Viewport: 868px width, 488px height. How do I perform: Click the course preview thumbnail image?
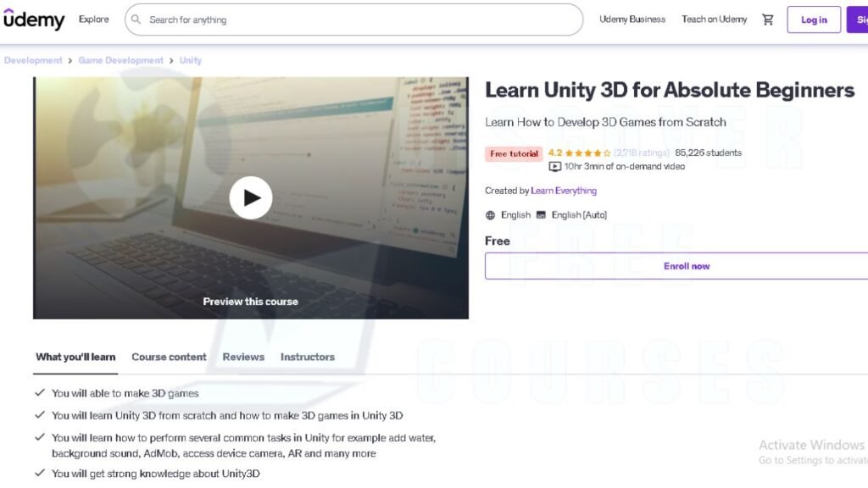pos(251,198)
